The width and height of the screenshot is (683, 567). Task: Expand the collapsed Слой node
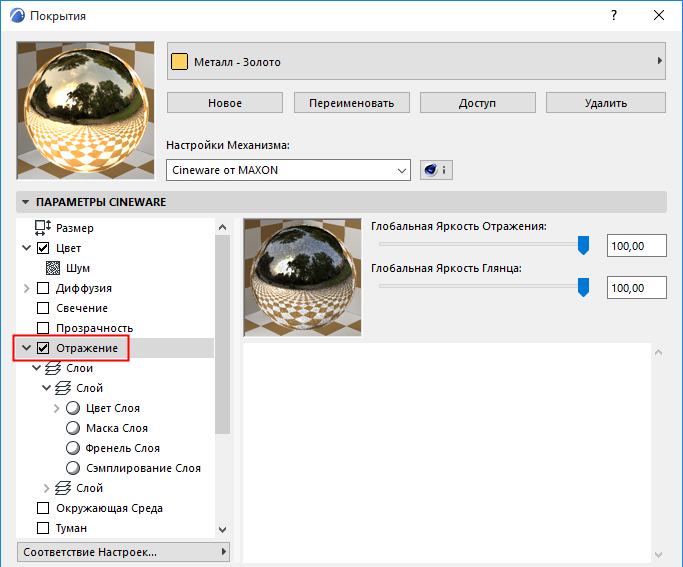pos(47,488)
